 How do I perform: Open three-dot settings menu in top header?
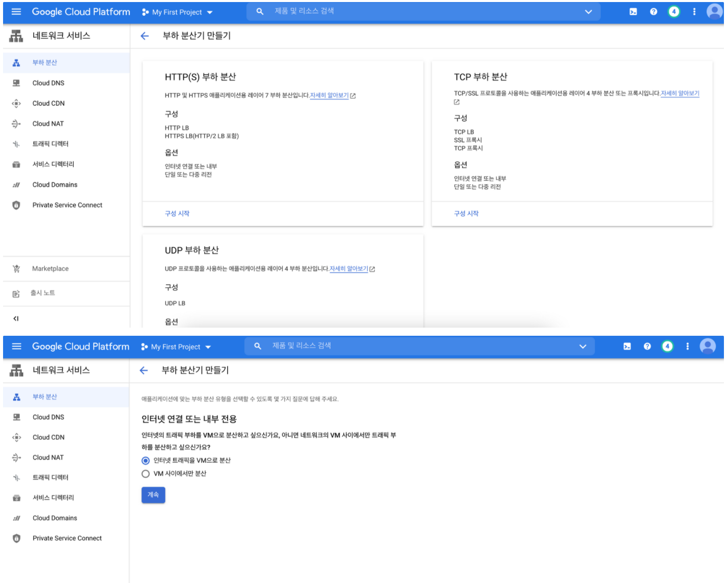(694, 12)
